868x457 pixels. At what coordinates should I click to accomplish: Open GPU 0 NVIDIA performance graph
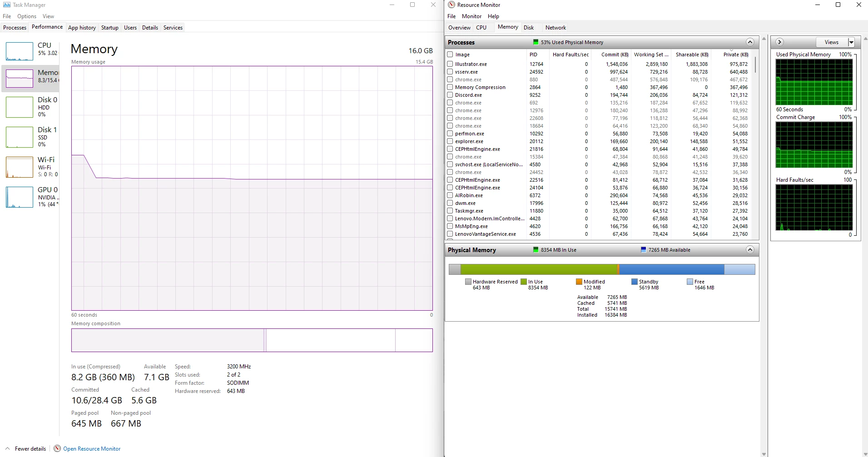tap(20, 197)
